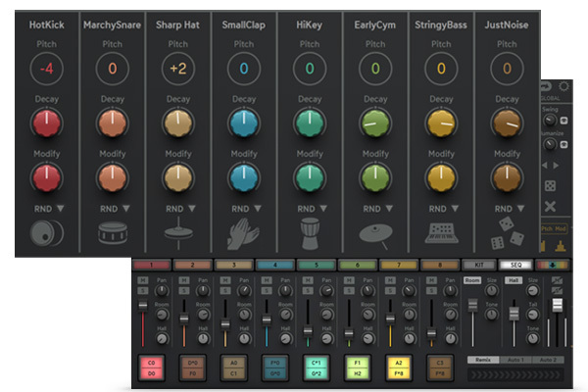The image size is (588, 392).
Task: Click the Sharp Hat hi-hat icon
Action: [178, 233]
